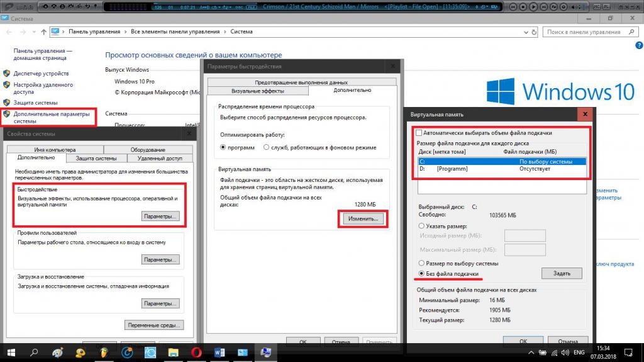Go up one level with the up arrow
644x362 pixels.
pyautogui.click(x=43, y=31)
